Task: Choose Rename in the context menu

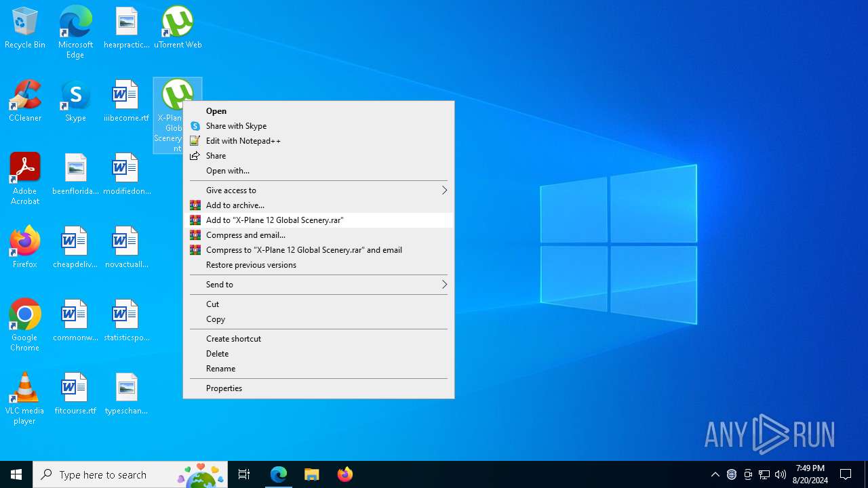Action: point(319,369)
